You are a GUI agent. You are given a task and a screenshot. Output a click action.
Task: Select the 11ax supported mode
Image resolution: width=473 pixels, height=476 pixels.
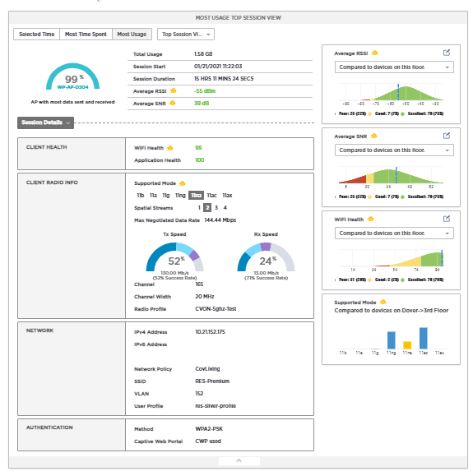(227, 195)
